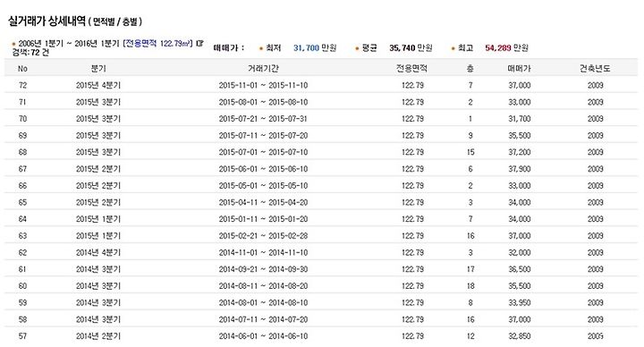The height and width of the screenshot is (347, 644).
Task: Sort by the 거래기간 column header
Action: tap(263, 69)
